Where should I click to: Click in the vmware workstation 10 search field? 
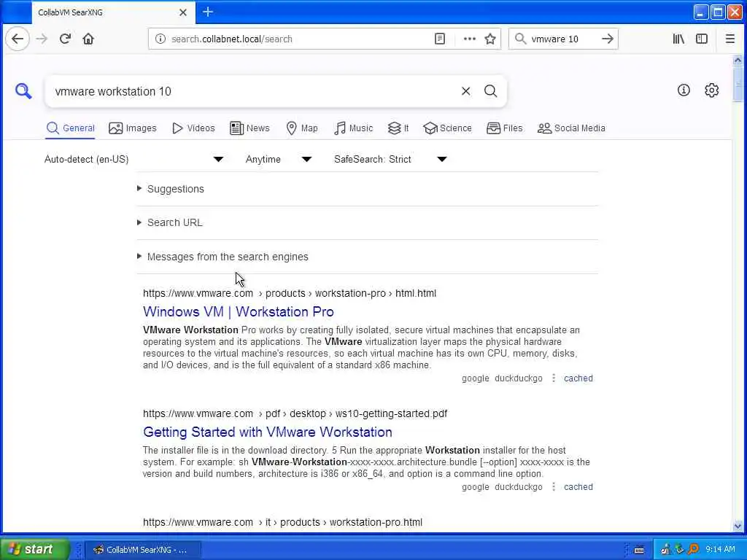[x=252, y=91]
